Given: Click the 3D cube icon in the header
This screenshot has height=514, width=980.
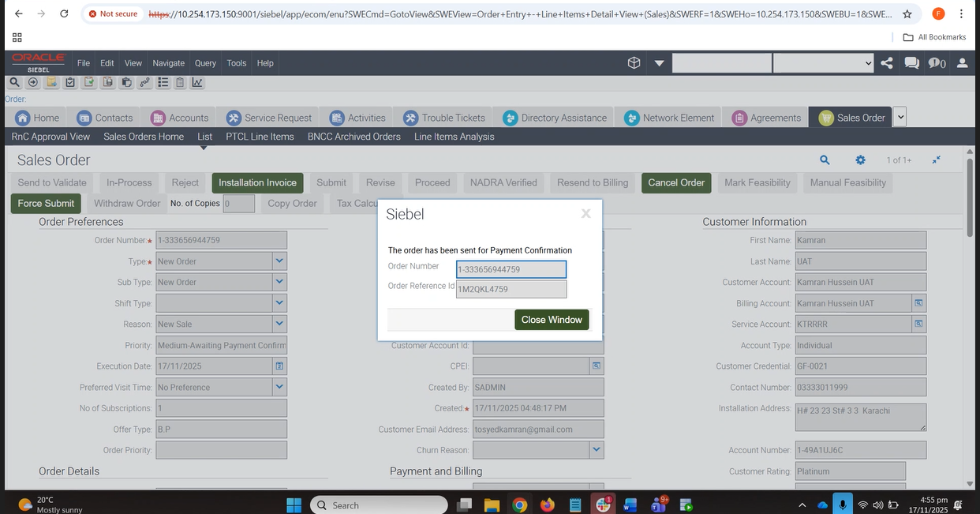Looking at the screenshot, I should pos(634,63).
